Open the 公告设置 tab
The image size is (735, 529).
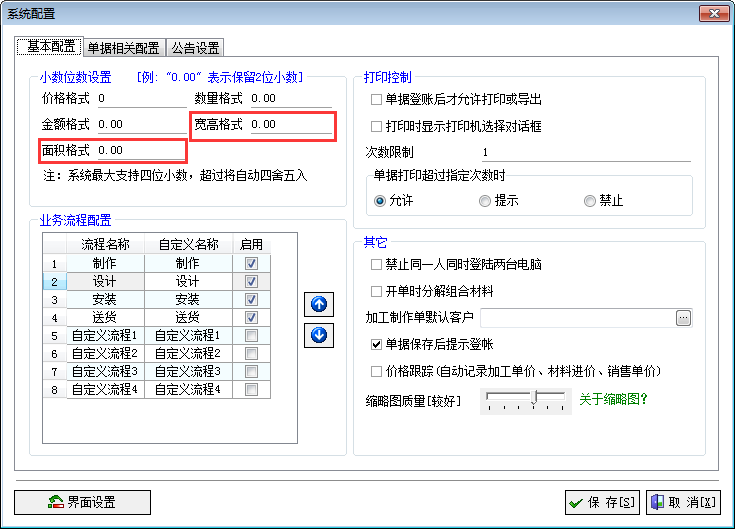coord(195,48)
